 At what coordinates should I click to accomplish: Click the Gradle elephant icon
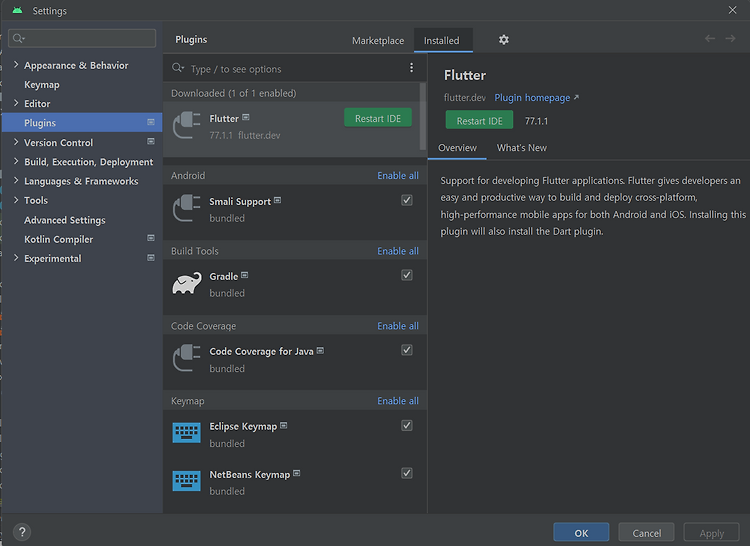tap(187, 284)
